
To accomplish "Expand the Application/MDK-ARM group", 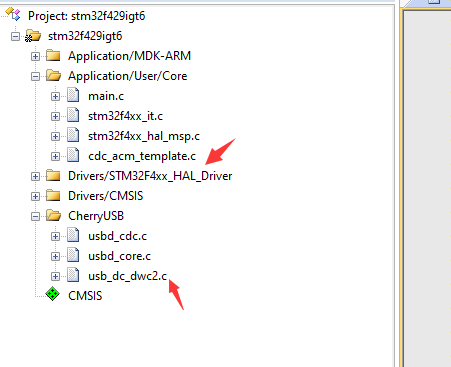I will pyautogui.click(x=35, y=56).
